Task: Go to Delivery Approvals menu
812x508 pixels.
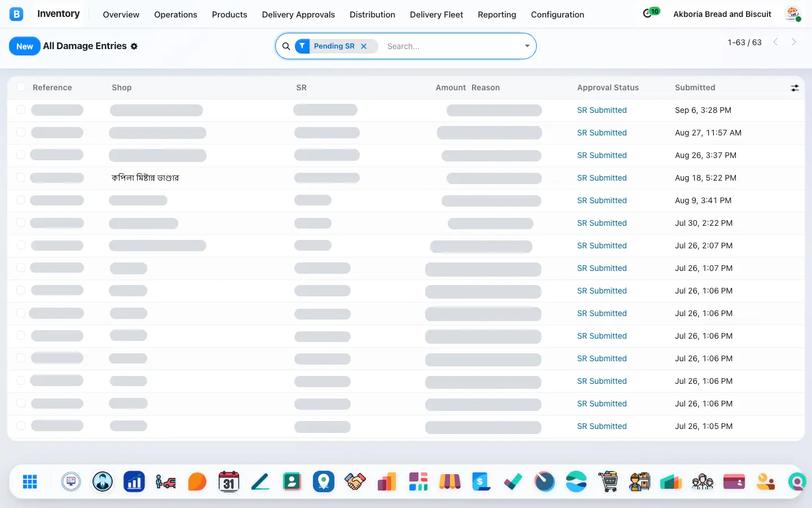Action: coord(298,15)
